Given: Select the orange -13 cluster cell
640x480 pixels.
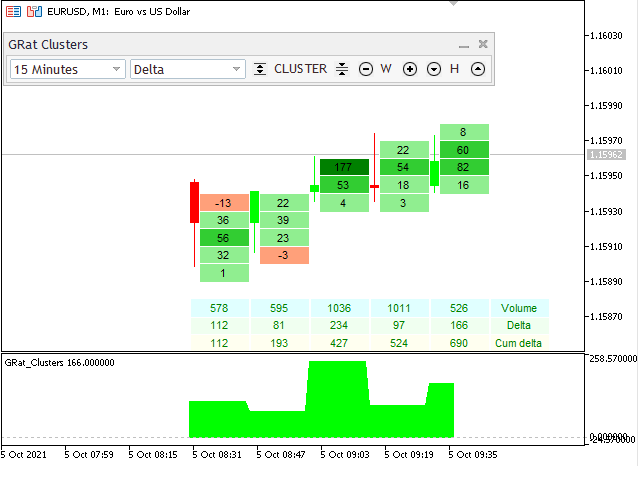Looking at the screenshot, I should pyautogui.click(x=224, y=203).
